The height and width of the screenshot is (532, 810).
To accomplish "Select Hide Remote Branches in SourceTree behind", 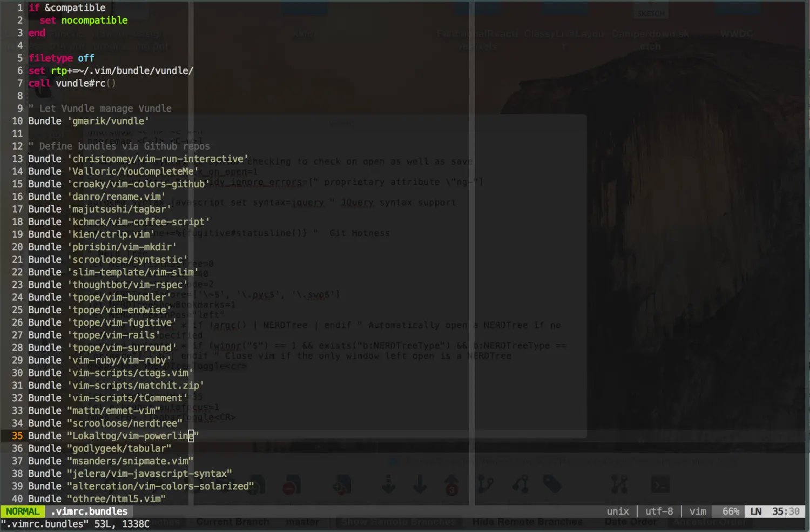I will pyautogui.click(x=528, y=522).
